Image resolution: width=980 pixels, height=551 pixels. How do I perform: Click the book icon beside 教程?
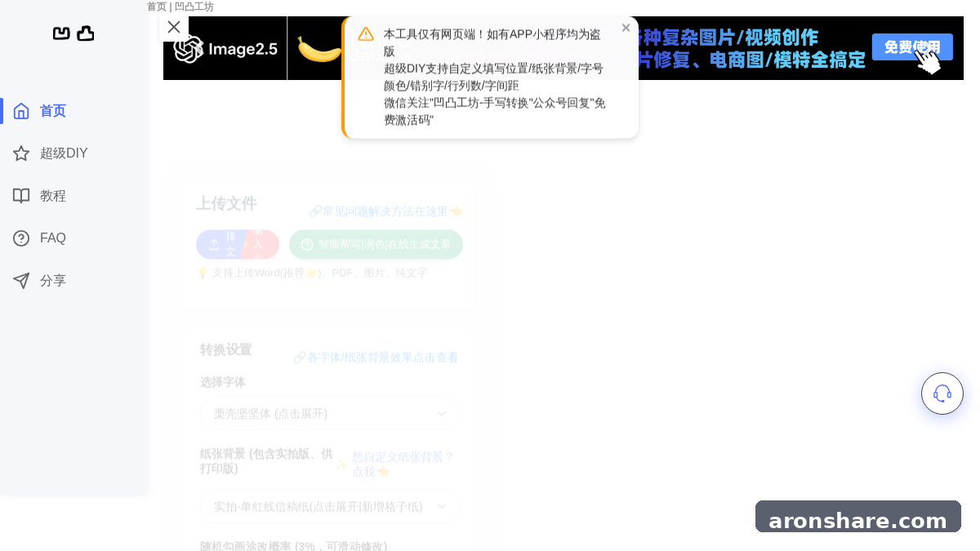pos(21,196)
